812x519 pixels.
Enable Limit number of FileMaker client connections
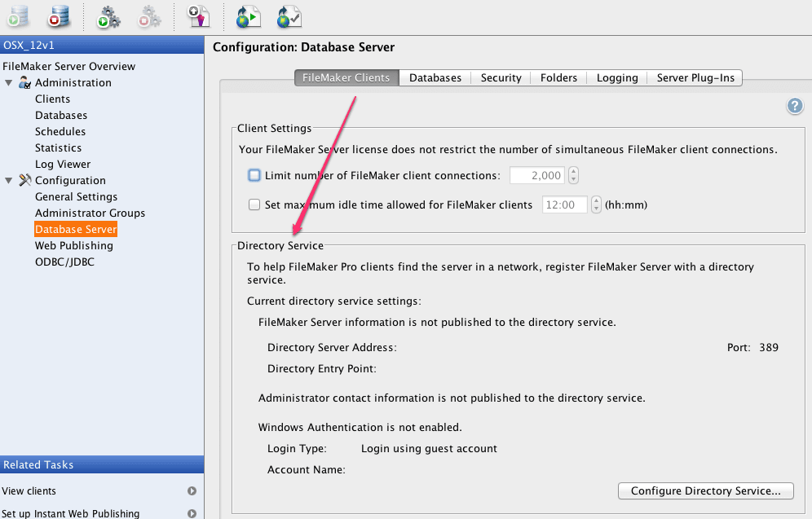(254, 175)
